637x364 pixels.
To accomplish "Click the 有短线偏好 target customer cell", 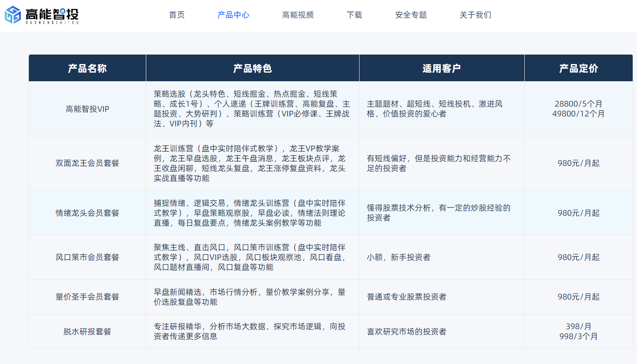I will pyautogui.click(x=442, y=163).
